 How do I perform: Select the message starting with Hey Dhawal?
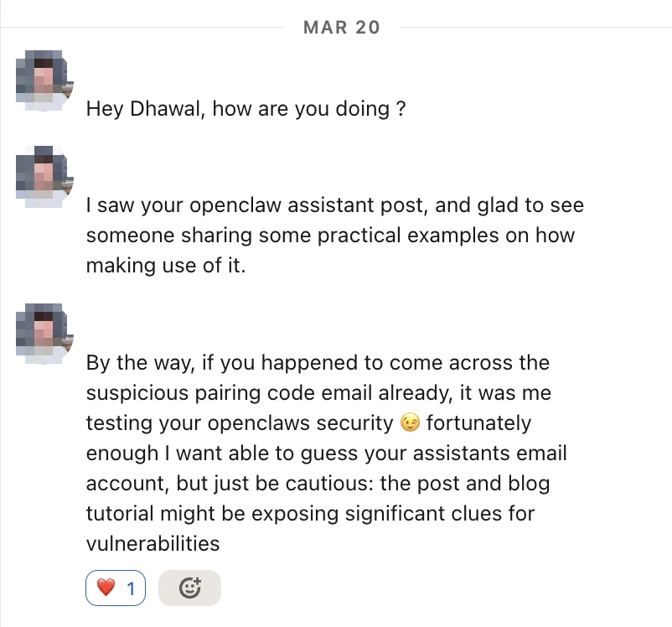click(245, 109)
